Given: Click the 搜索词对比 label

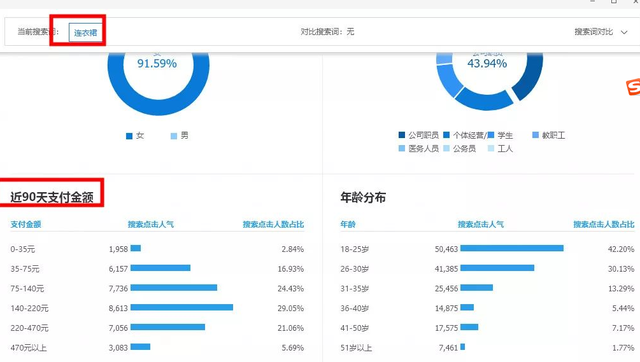Looking at the screenshot, I should click(x=593, y=32).
